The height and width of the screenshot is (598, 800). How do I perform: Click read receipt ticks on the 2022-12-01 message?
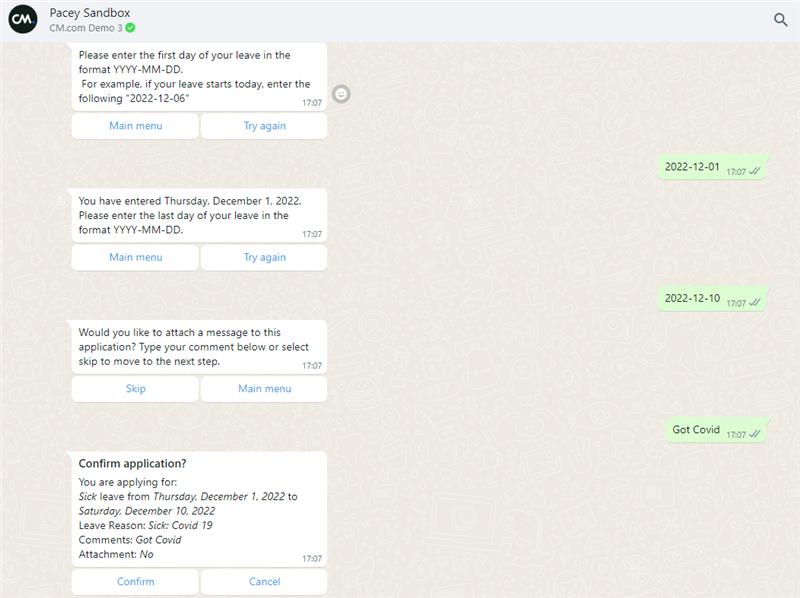click(x=755, y=171)
